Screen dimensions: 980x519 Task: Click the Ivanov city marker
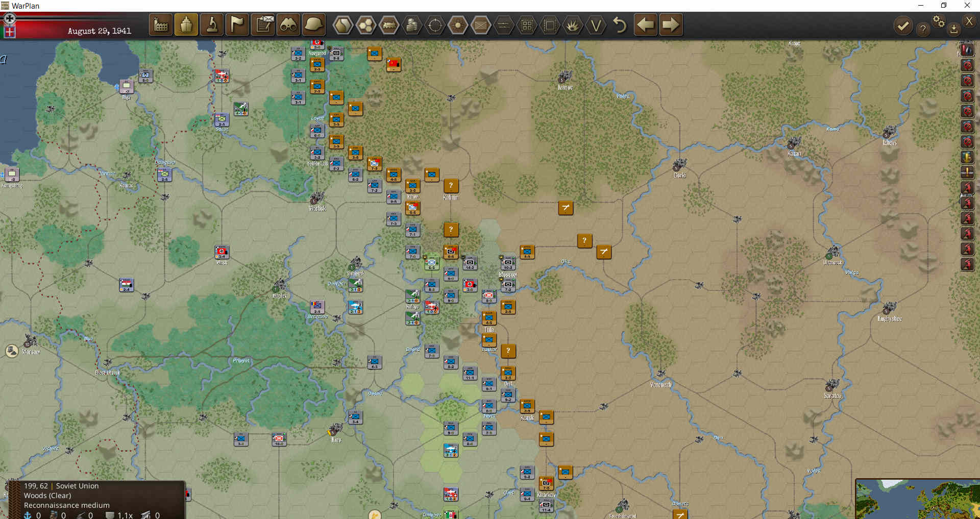pos(565,78)
